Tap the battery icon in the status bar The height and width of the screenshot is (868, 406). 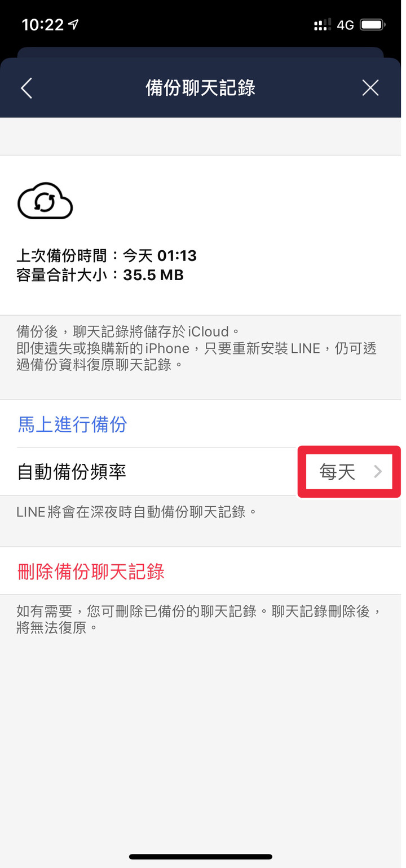click(373, 25)
